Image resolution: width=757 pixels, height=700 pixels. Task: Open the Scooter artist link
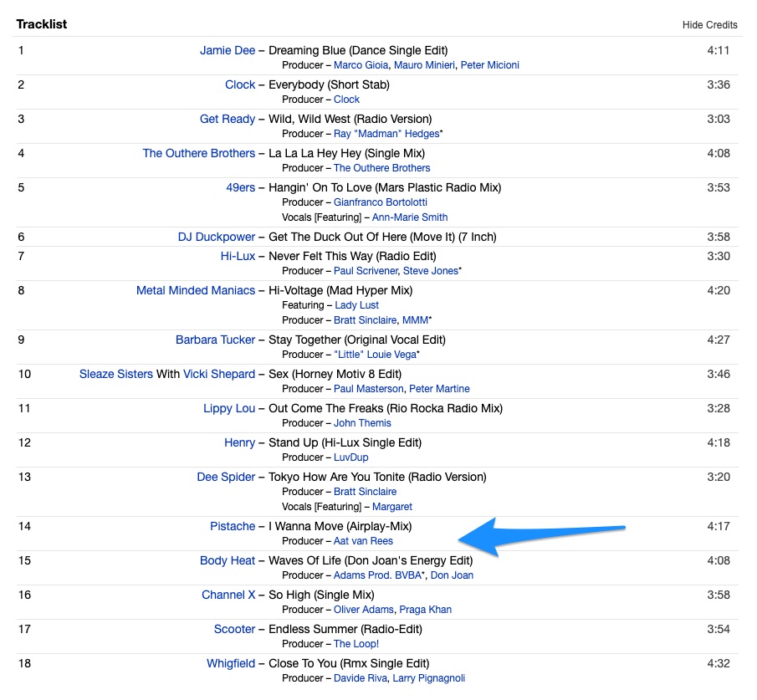pos(235,629)
